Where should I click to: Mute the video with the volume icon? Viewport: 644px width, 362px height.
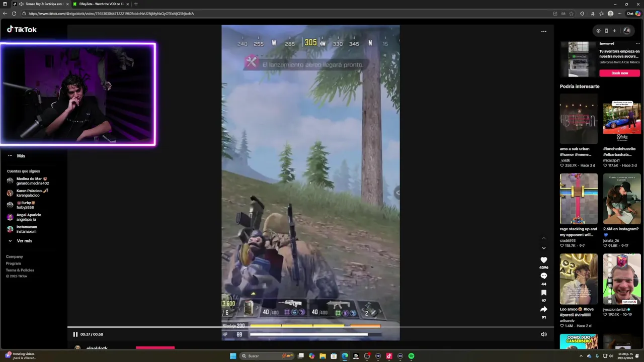coord(543,334)
